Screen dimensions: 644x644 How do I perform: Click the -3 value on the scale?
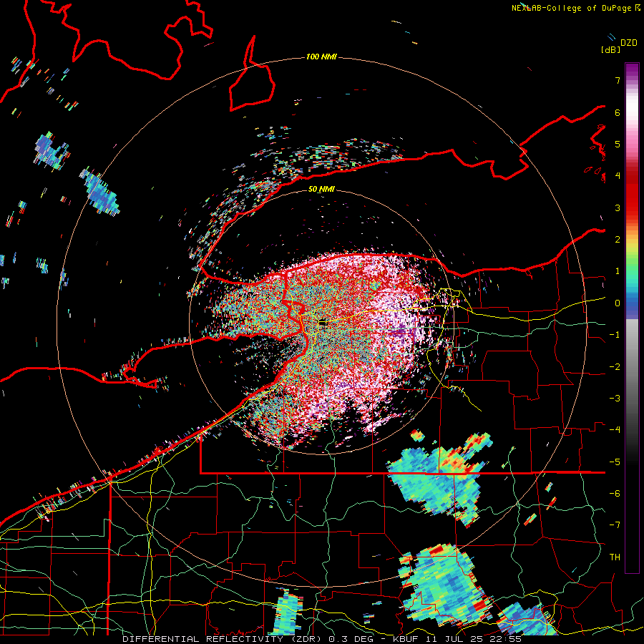tap(615, 399)
